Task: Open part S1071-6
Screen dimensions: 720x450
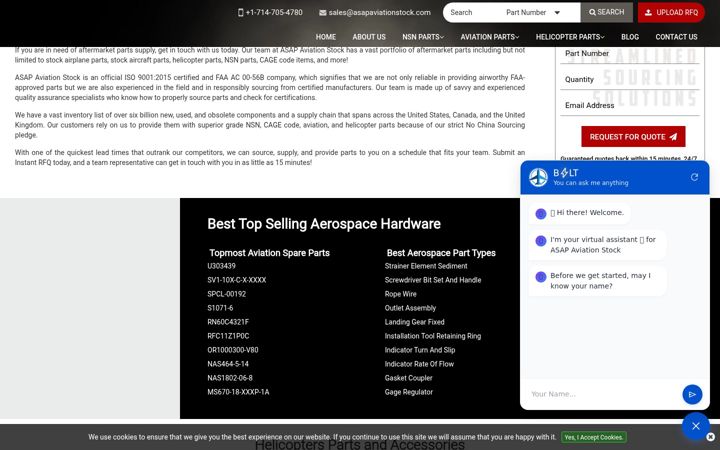Action: pos(220,308)
